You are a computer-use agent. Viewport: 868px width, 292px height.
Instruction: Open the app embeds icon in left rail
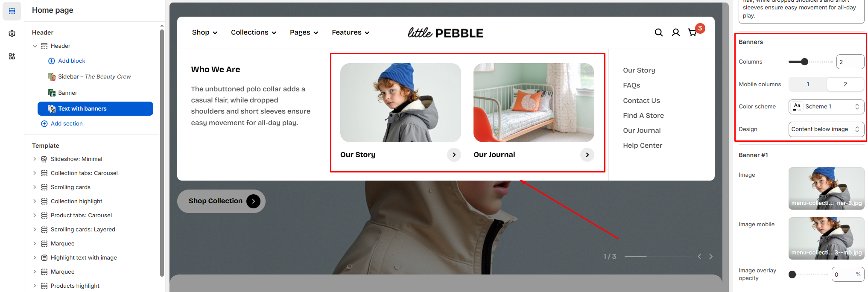[x=12, y=56]
